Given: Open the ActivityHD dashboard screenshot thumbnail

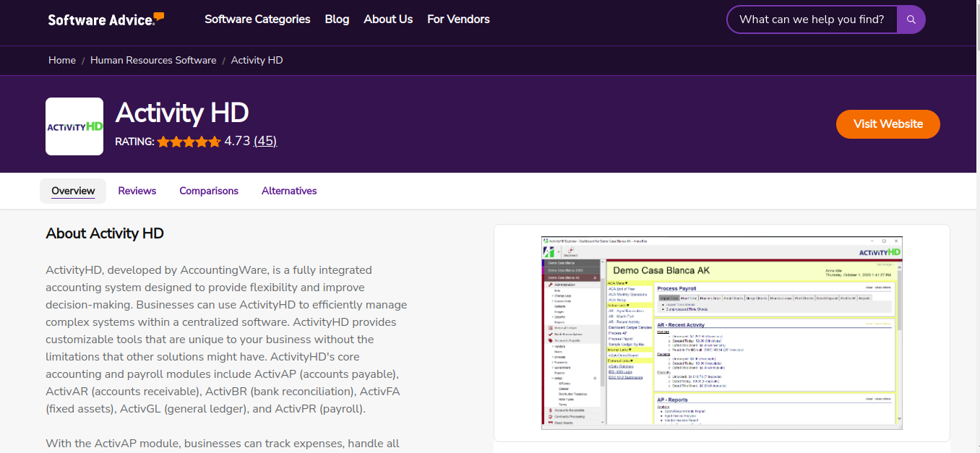Looking at the screenshot, I should (x=722, y=332).
